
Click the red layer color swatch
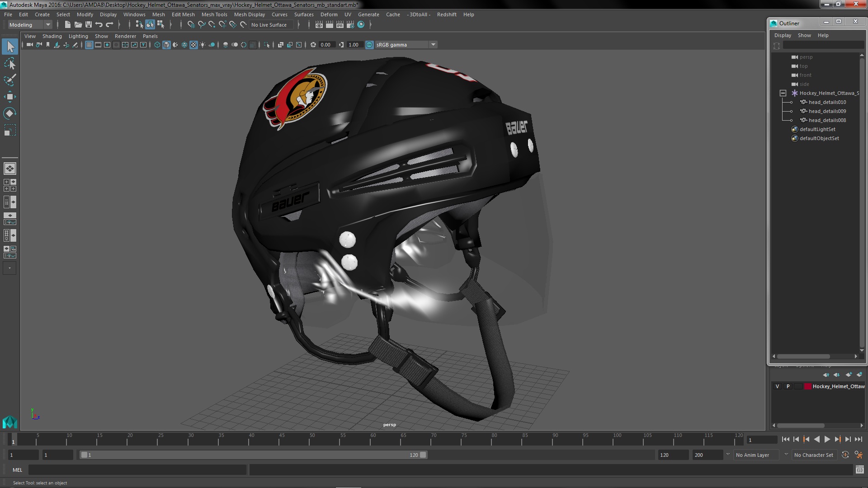click(807, 386)
